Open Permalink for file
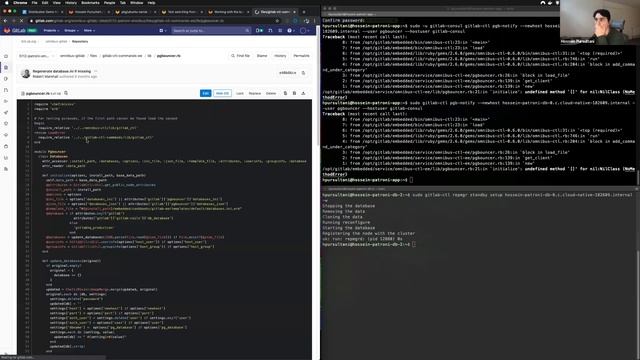640x360 pixels. point(301,56)
